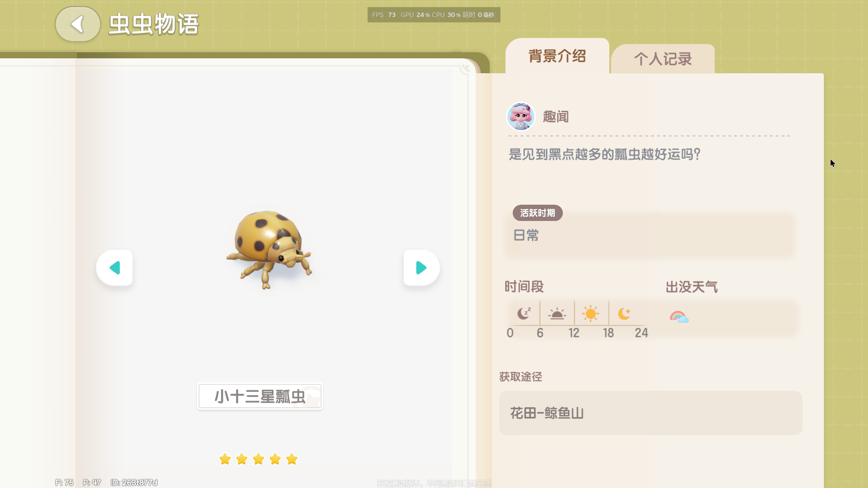
Task: Go to next insect with right arrow
Action: pyautogui.click(x=421, y=268)
